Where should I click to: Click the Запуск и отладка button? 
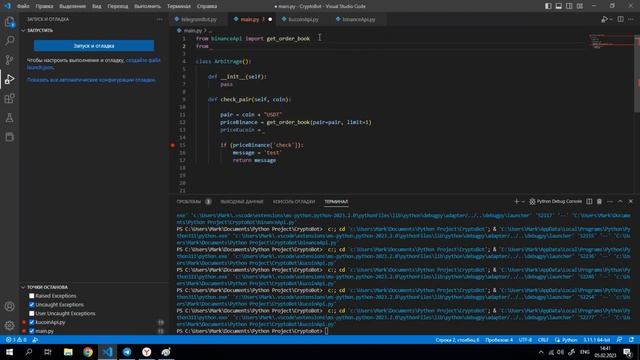click(x=94, y=46)
